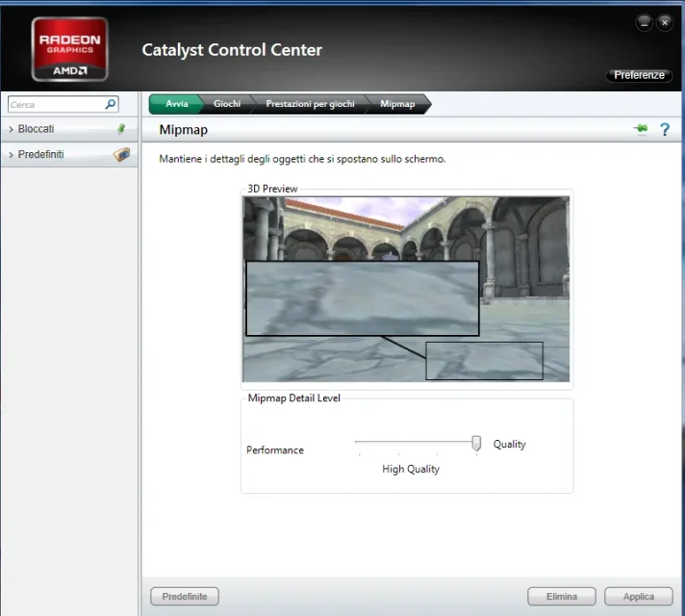Click the 'Catalyst Control Center' title
The height and width of the screenshot is (616, 685).
[232, 50]
